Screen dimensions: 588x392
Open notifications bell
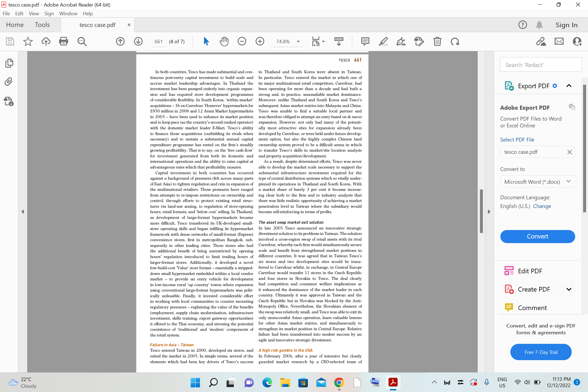tap(539, 25)
